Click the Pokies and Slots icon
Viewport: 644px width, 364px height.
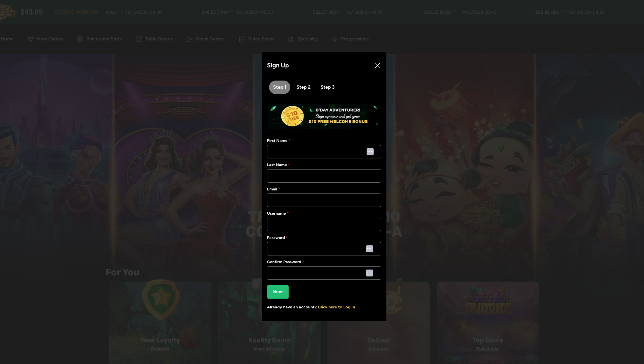pos(80,39)
